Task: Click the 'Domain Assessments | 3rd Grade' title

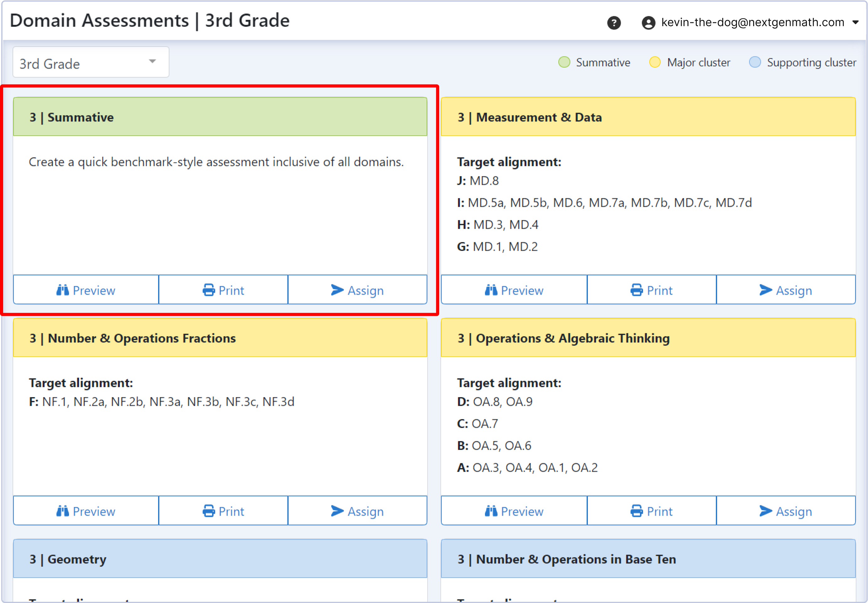Action: coord(150,20)
